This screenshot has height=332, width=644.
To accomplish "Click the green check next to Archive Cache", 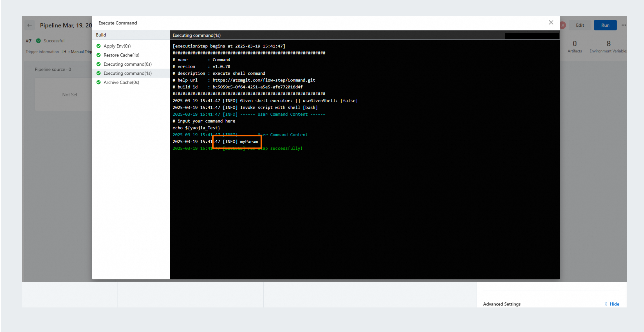I will [98, 82].
